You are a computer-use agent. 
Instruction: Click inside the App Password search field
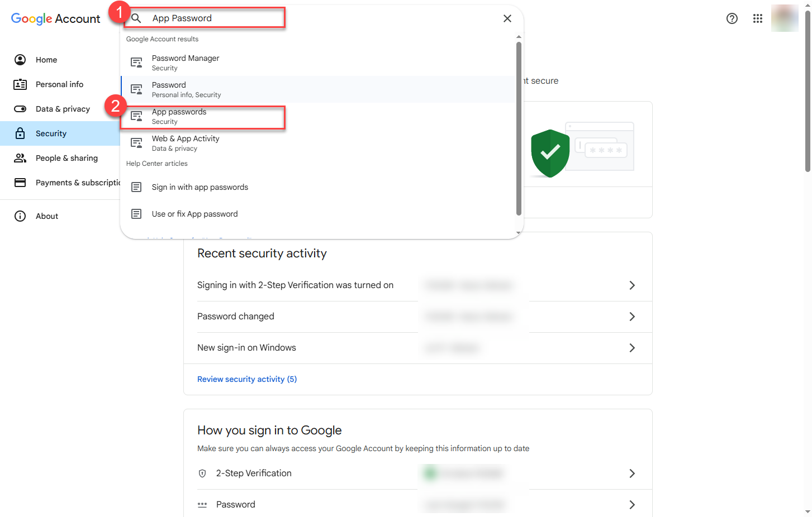click(x=212, y=18)
